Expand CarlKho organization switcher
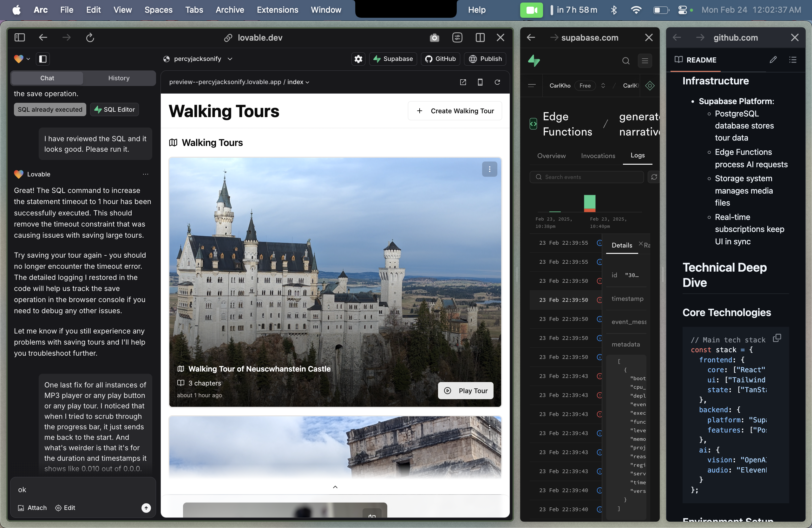 [603, 86]
